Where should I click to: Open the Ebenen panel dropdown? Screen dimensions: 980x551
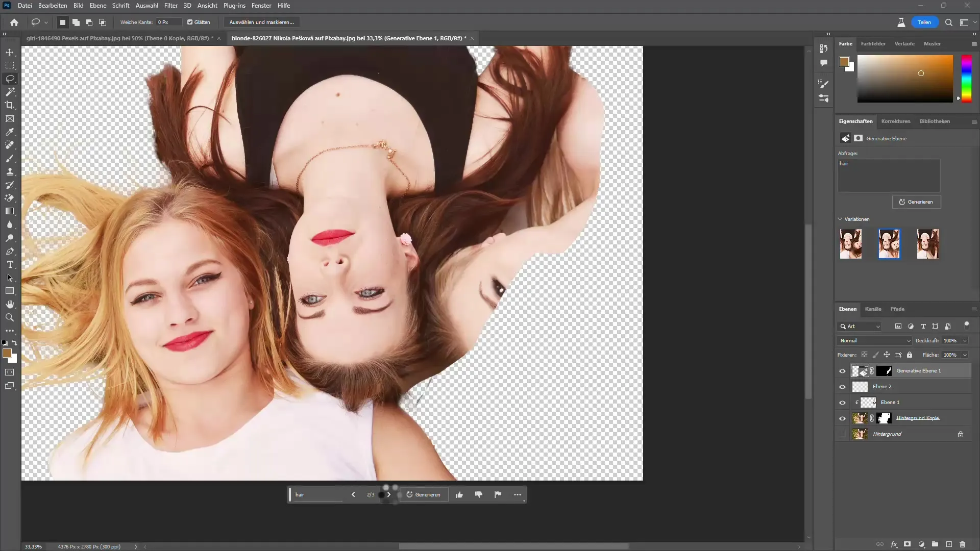[x=974, y=308]
